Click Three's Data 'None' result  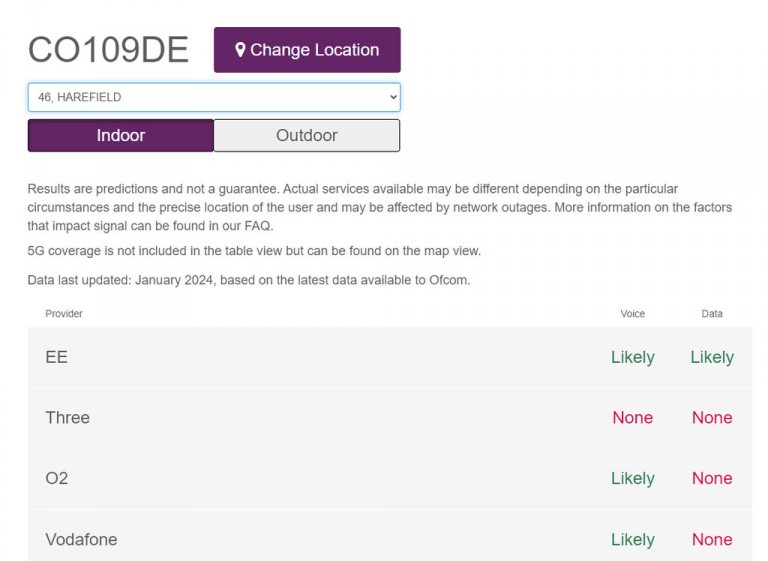pyautogui.click(x=712, y=418)
